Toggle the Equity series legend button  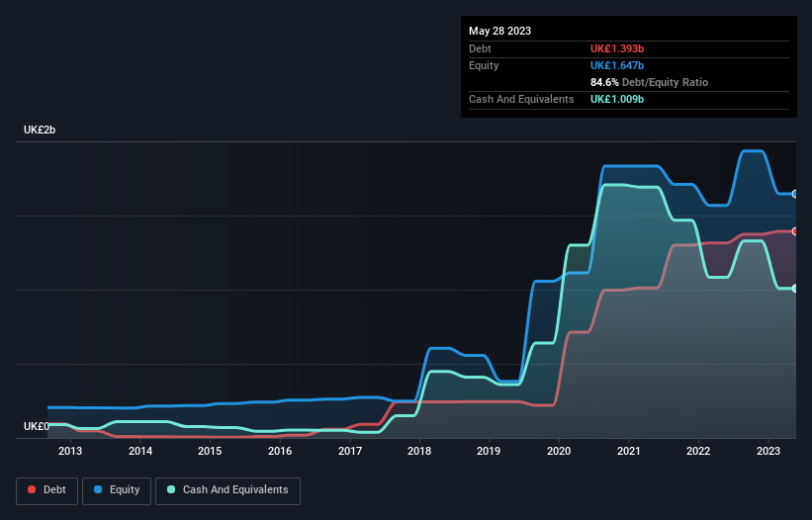click(x=117, y=490)
